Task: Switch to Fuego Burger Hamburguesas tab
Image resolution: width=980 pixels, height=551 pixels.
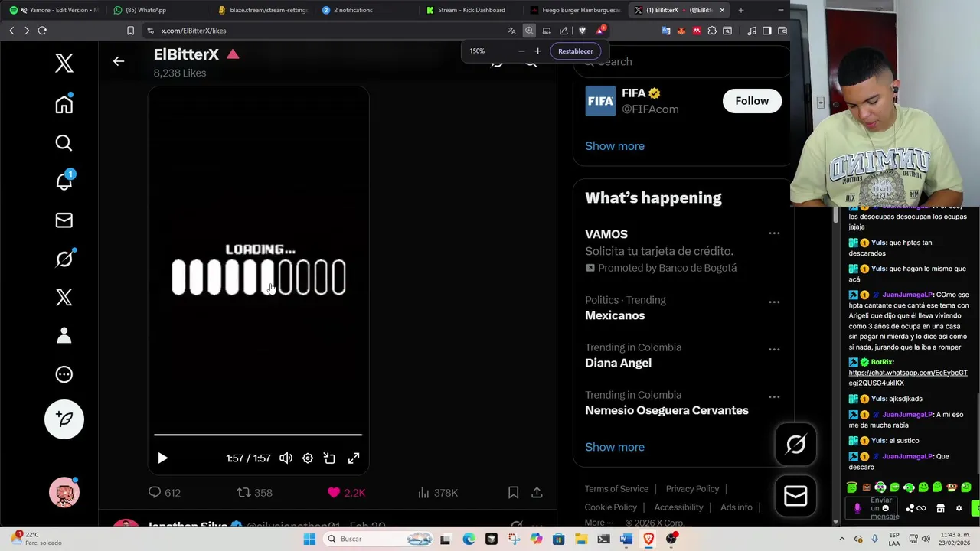Action: (574, 10)
